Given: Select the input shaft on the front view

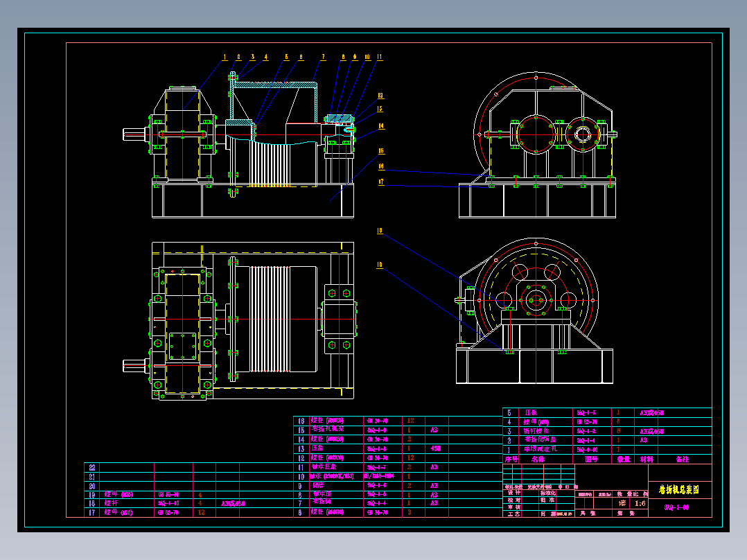Looking at the screenshot, I should [x=137, y=134].
